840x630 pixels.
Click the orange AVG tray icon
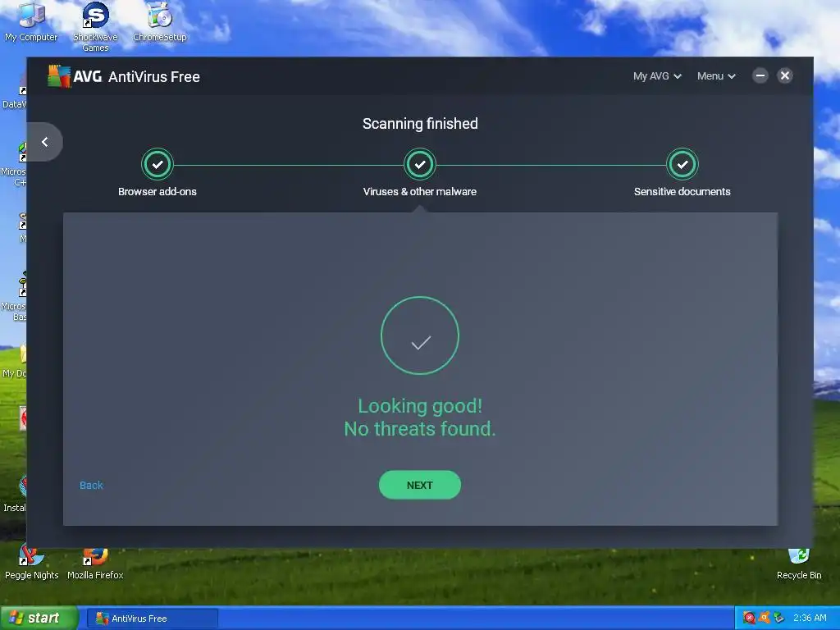pos(764,618)
